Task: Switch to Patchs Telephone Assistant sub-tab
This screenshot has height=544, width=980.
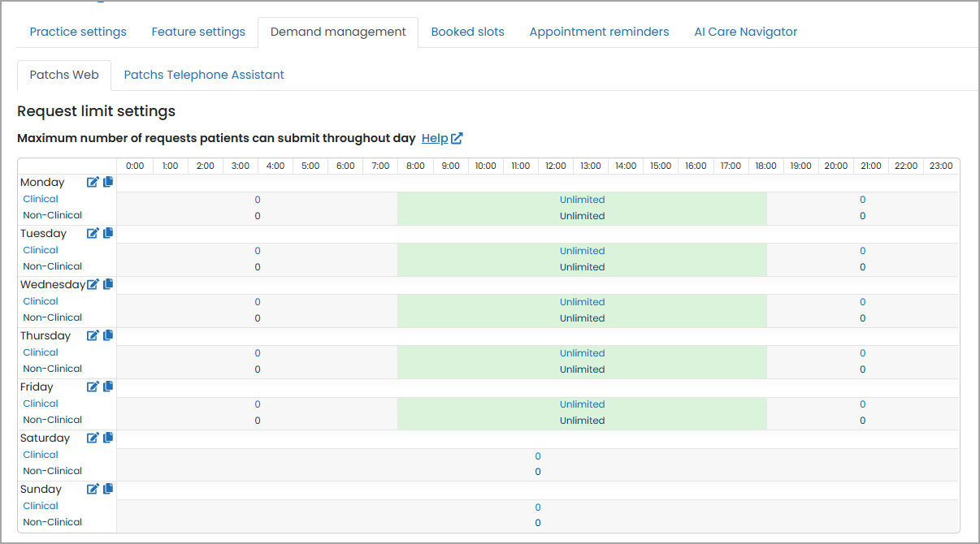Action: 204,75
